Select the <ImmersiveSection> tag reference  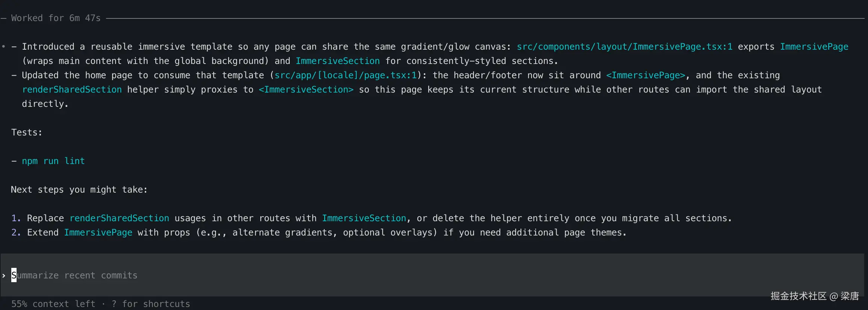click(306, 90)
